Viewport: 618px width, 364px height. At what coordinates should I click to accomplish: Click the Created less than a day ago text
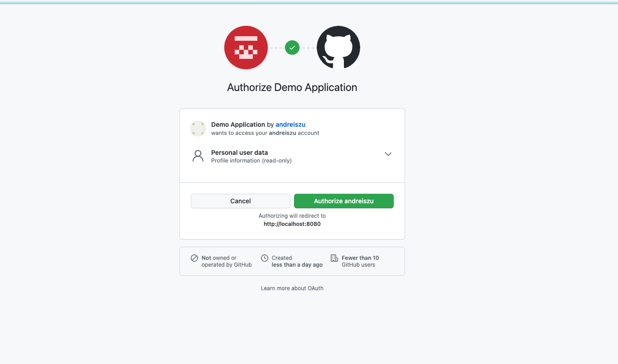coord(297,261)
